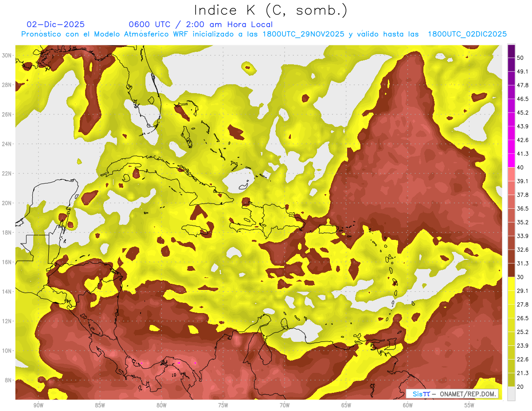This screenshot has height=411, width=532.
Task: Click the longitude axis label '90W'
Action: coord(38,405)
